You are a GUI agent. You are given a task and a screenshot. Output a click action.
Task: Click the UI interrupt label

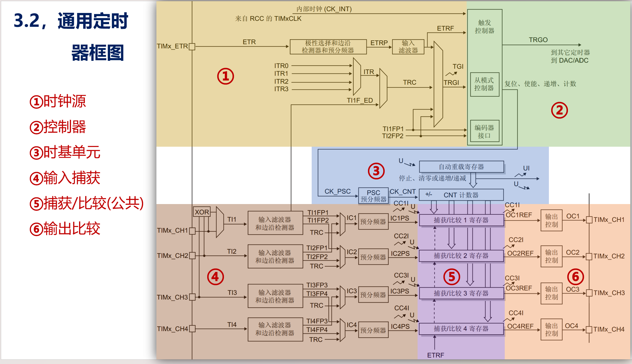point(526,168)
